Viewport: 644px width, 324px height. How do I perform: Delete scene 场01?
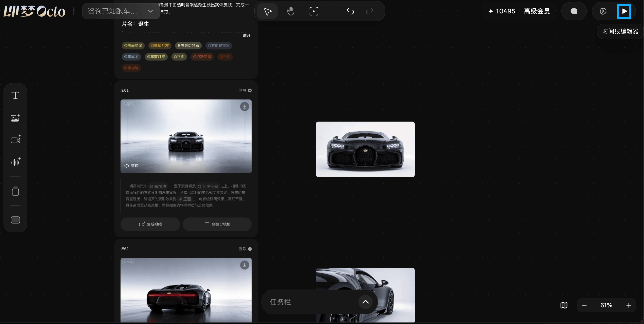245,90
